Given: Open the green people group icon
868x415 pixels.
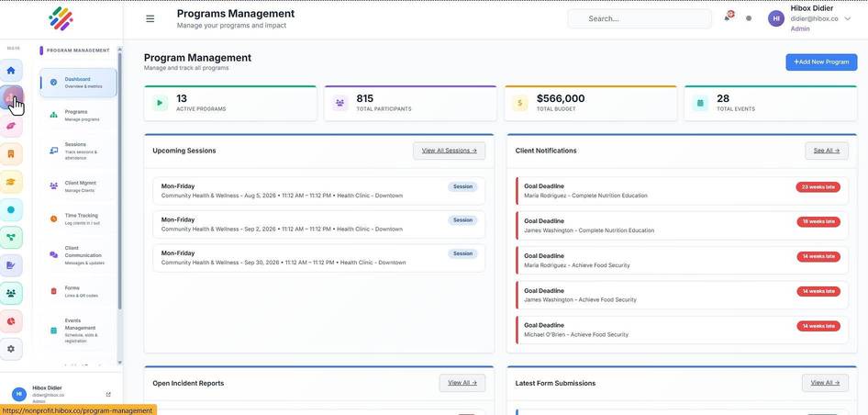Looking at the screenshot, I should [11, 293].
